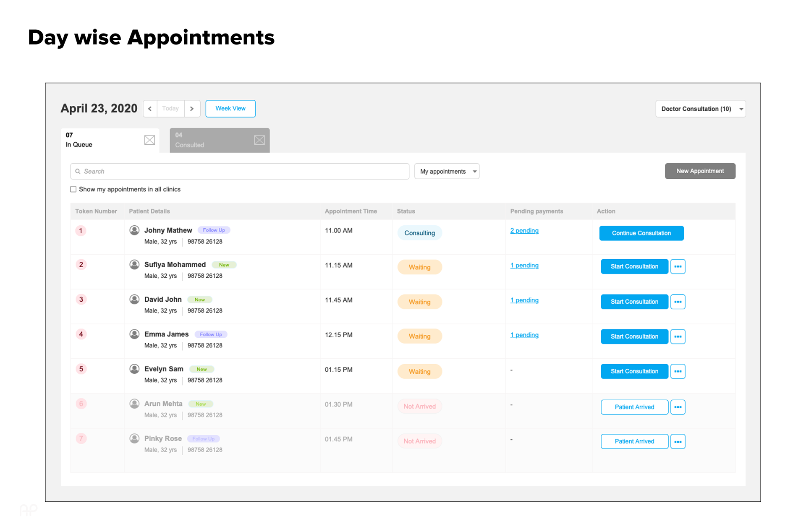This screenshot has height=532, width=806.
Task: Open more options for Pinky Rose
Action: [678, 441]
